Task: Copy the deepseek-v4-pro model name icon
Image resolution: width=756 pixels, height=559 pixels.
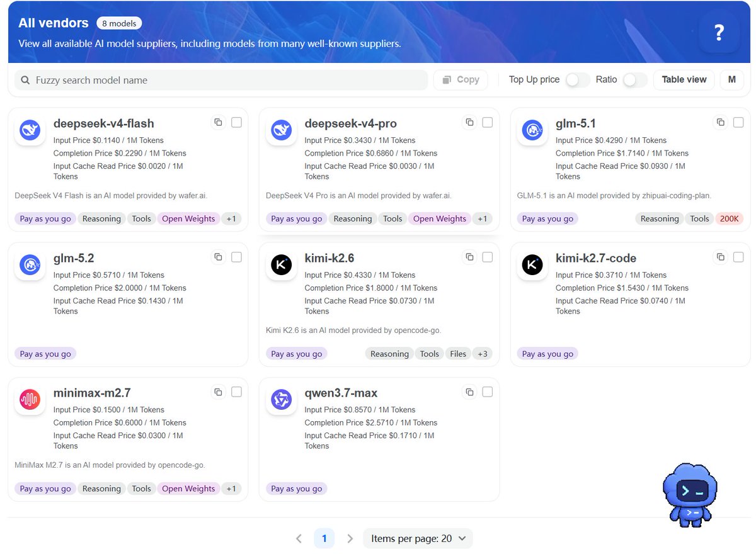Action: [x=469, y=122]
